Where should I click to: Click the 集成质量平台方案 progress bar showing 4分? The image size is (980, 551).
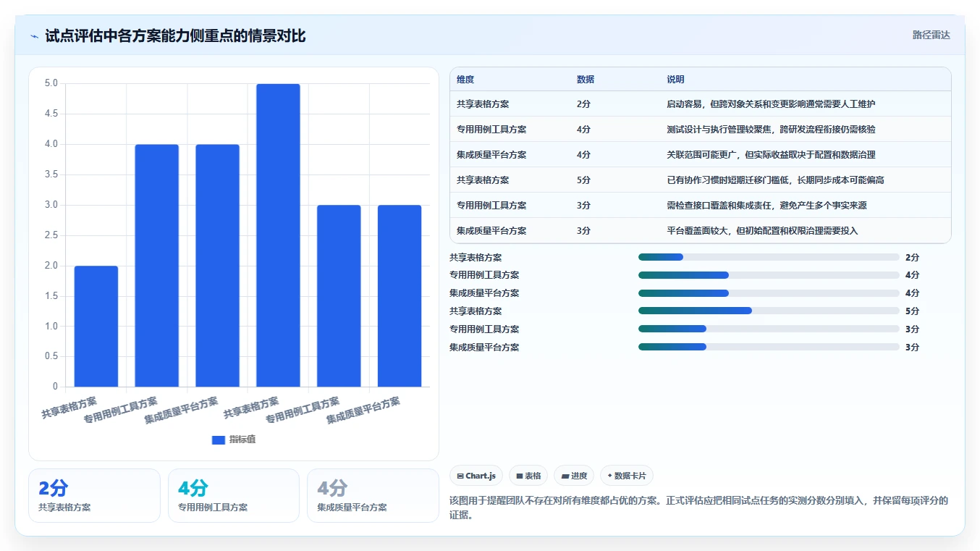pos(769,293)
